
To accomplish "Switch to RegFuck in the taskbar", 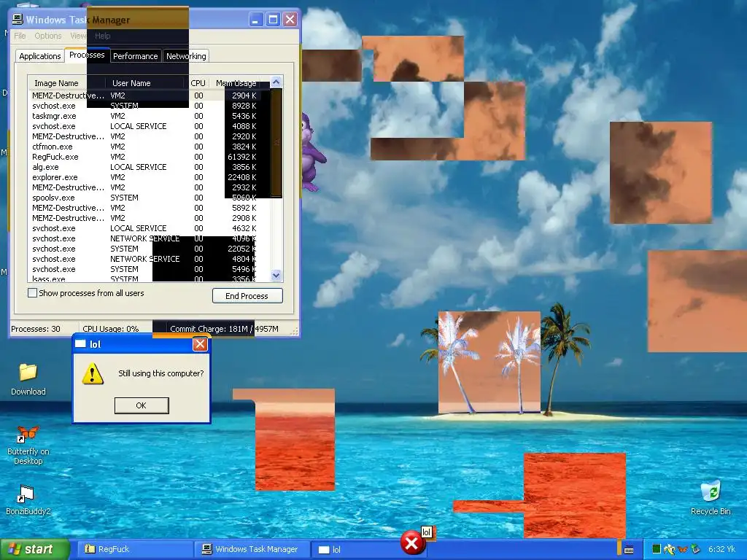I will pyautogui.click(x=133, y=549).
